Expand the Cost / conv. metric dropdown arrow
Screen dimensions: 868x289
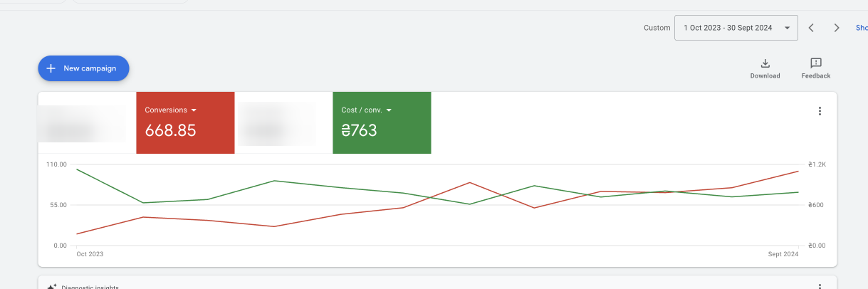point(389,110)
